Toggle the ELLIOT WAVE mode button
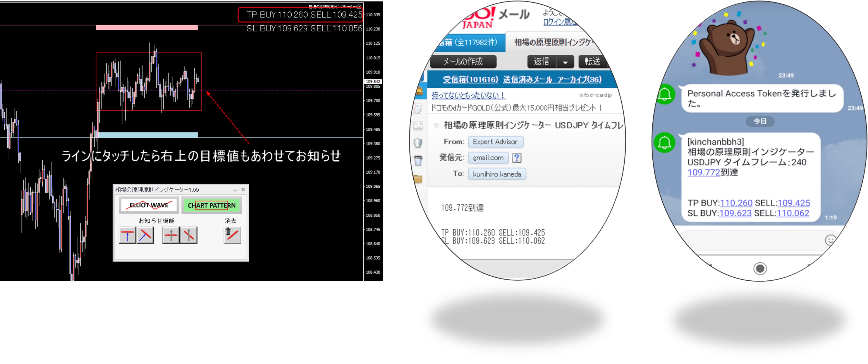868x364 pixels. click(x=148, y=205)
